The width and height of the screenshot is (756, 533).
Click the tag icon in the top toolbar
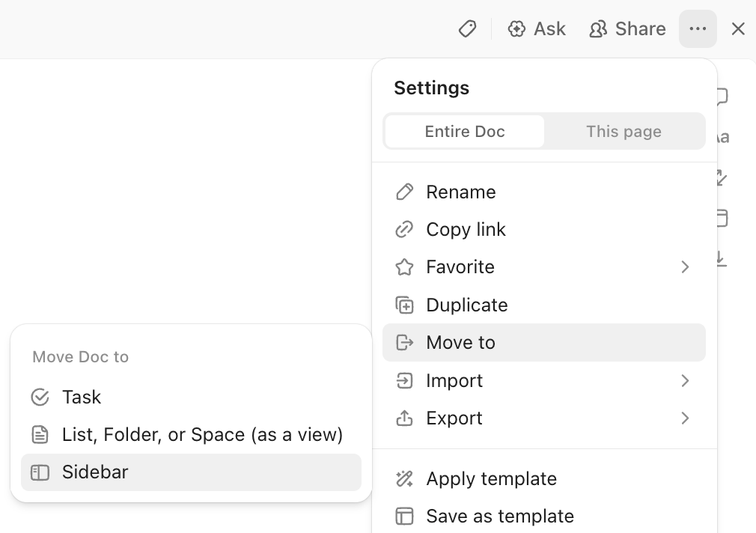click(x=467, y=28)
